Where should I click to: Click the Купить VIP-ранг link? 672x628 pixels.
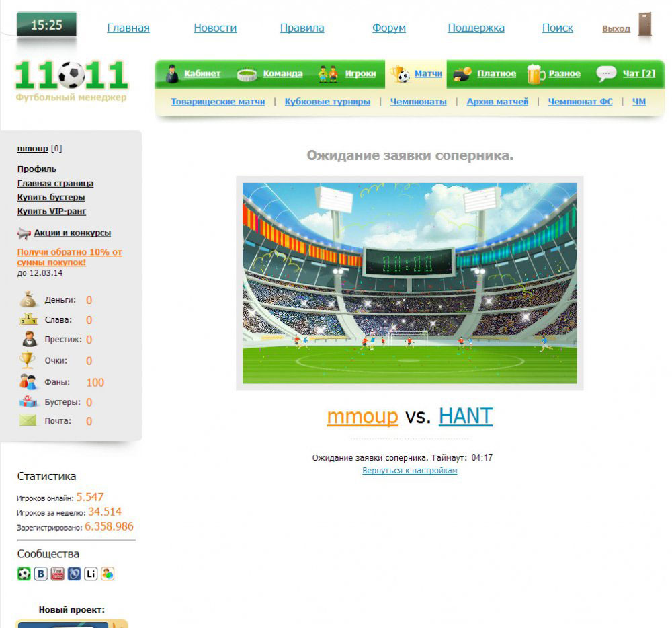[x=52, y=212]
